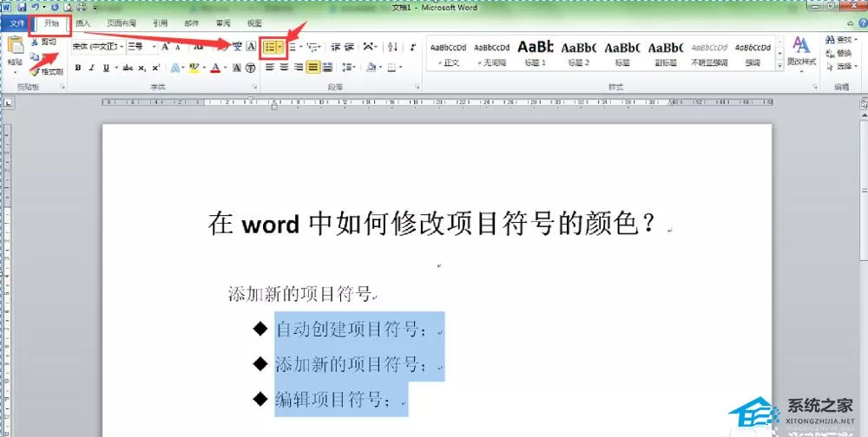Apply red font color A
This screenshot has width=868, height=437.
click(216, 68)
